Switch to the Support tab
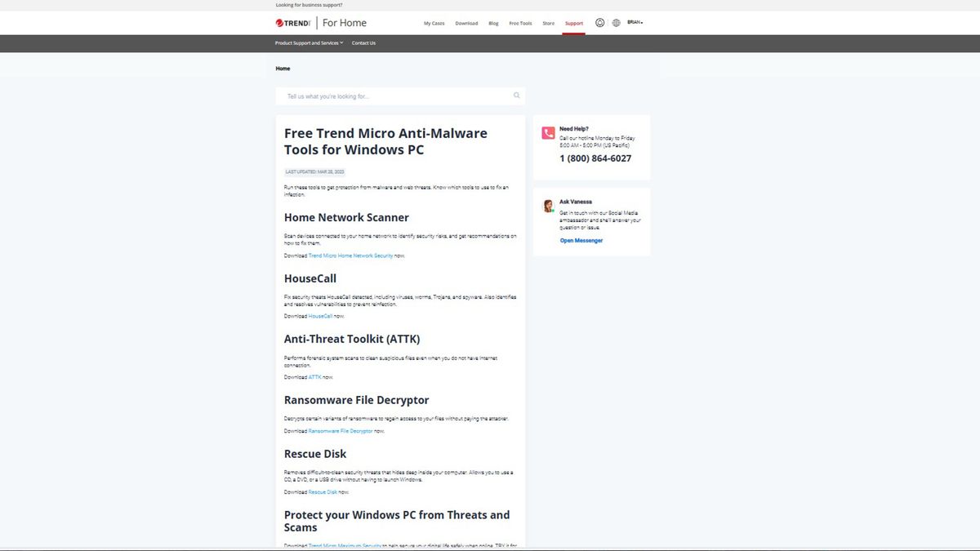980x551 pixels. pos(574,24)
